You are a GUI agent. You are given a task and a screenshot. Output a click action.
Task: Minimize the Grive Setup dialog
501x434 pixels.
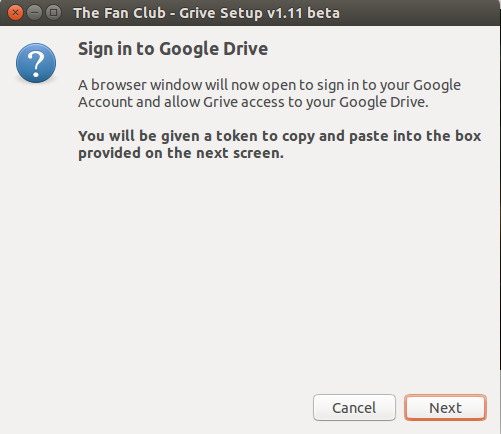pyautogui.click(x=34, y=13)
